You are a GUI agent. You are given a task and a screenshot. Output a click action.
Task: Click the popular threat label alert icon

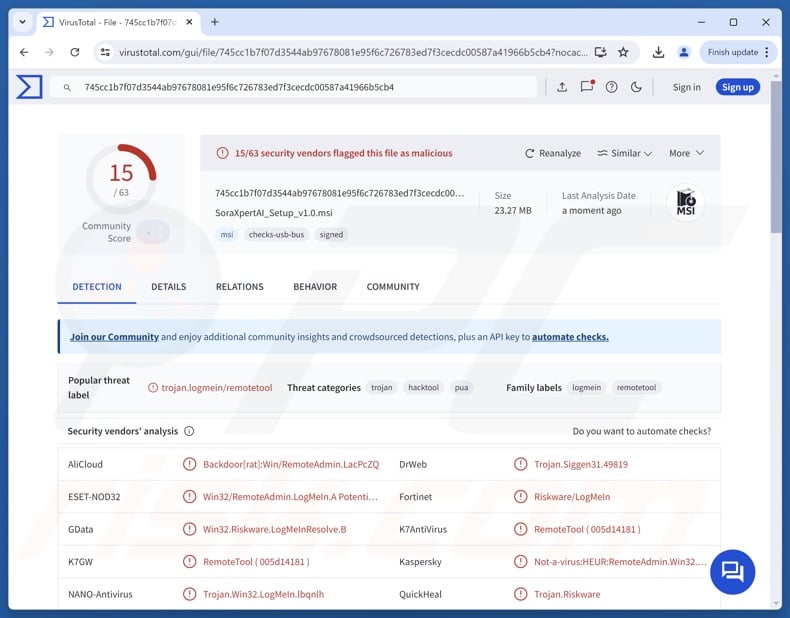[153, 387]
